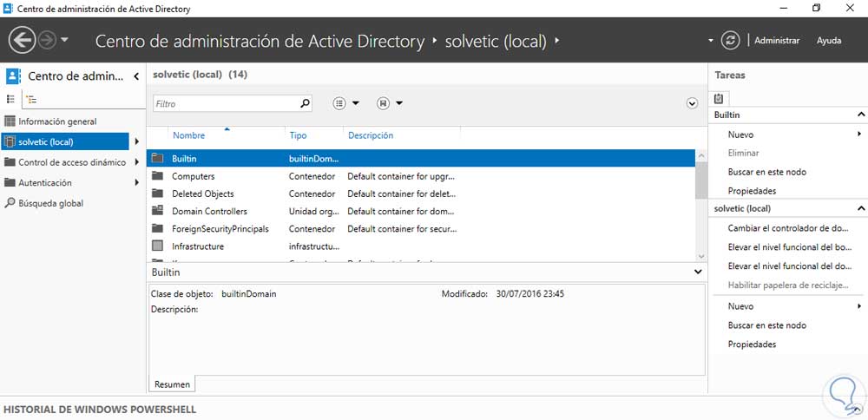The image size is (868, 420).
Task: Select Autenticación in navigation pane
Action: point(45,182)
